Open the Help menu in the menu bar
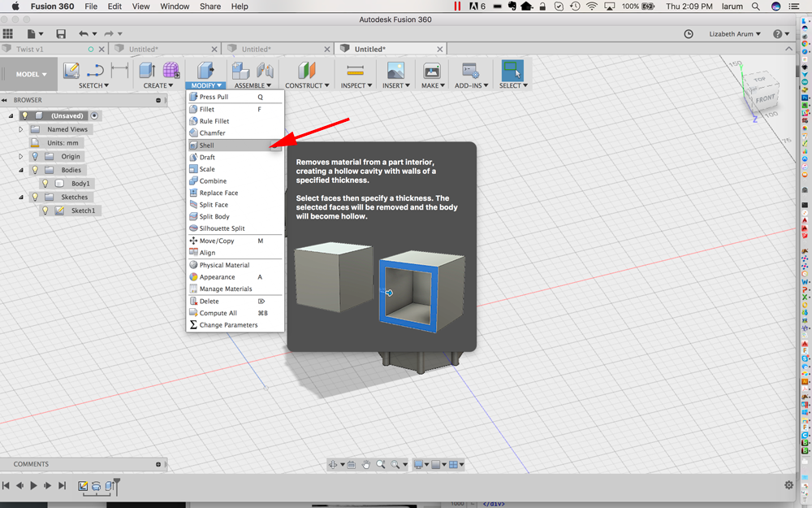 point(240,7)
